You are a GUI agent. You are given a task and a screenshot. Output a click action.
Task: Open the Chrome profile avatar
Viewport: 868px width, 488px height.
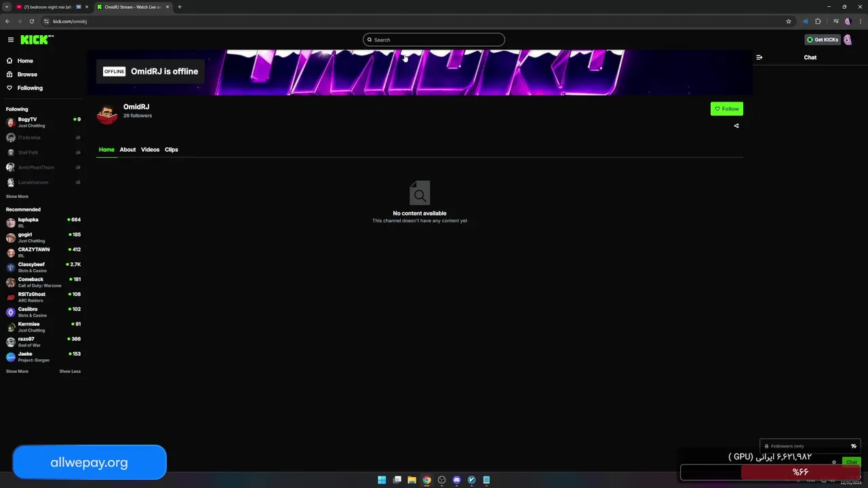pyautogui.click(x=847, y=21)
